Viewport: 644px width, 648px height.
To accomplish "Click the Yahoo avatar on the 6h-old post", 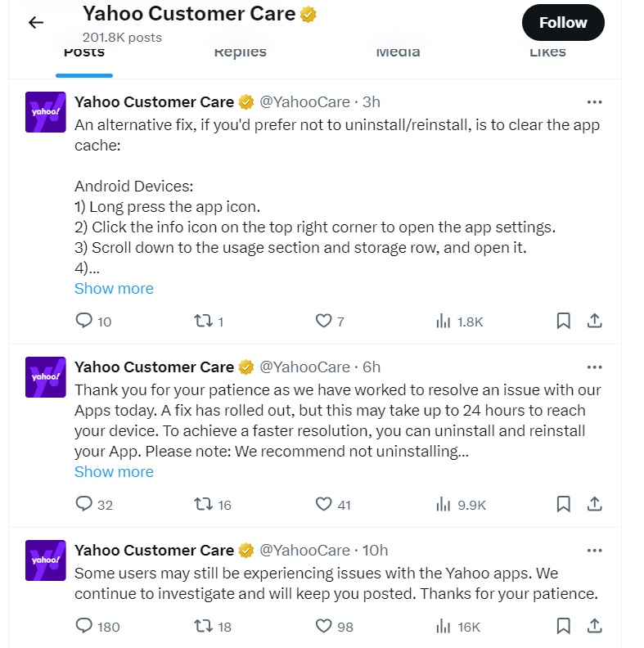I will tap(46, 377).
